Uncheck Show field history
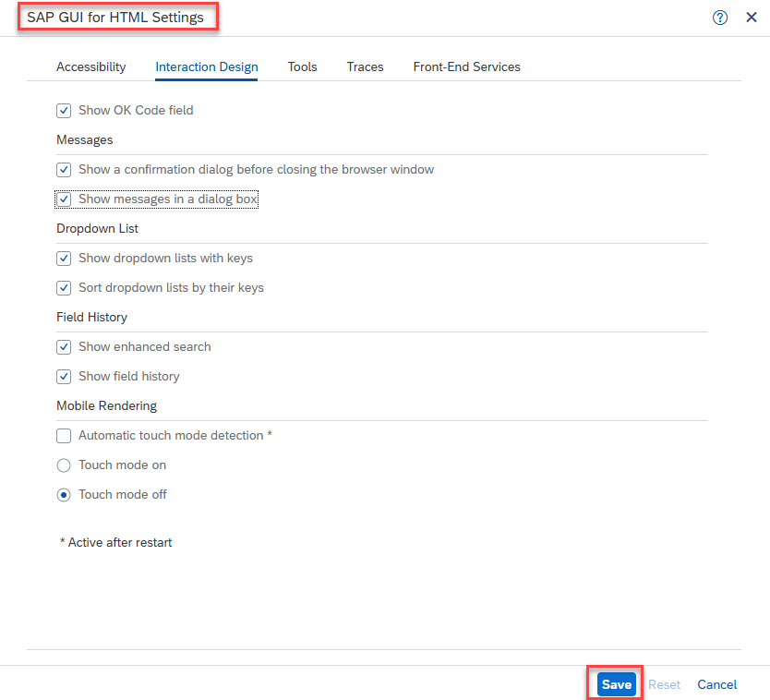The image size is (770, 700). [x=64, y=377]
